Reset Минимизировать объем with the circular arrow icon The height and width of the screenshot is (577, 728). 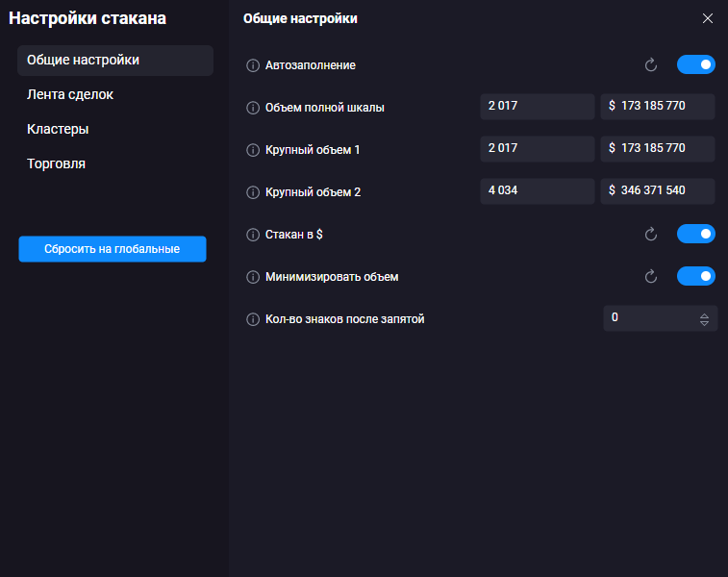click(651, 276)
